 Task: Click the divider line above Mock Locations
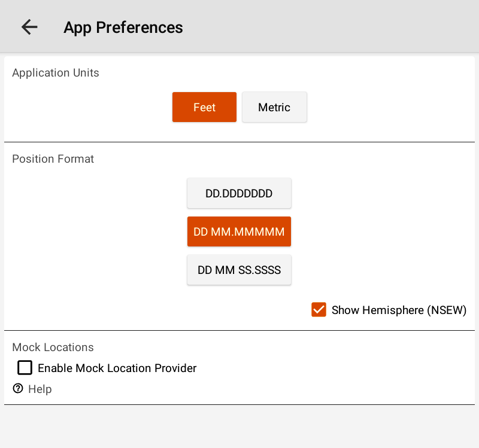239,330
